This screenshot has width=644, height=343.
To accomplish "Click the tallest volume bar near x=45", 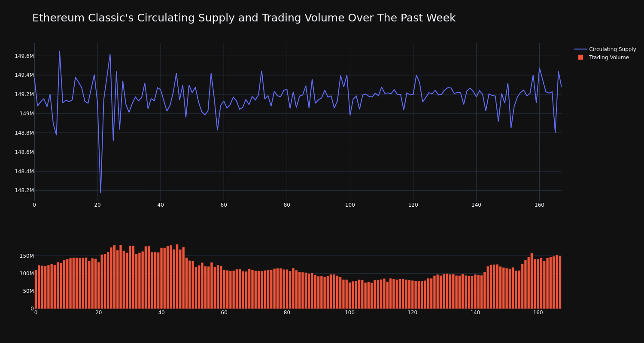I will (x=177, y=277).
